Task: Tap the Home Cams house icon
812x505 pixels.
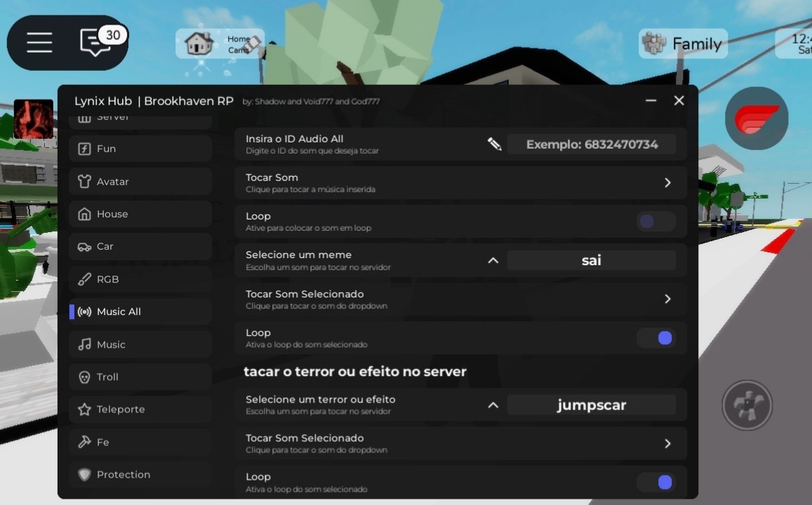Action: (199, 43)
